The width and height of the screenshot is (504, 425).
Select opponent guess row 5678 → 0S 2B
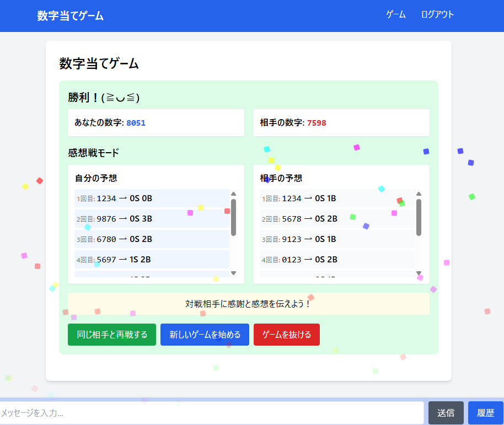coord(337,218)
